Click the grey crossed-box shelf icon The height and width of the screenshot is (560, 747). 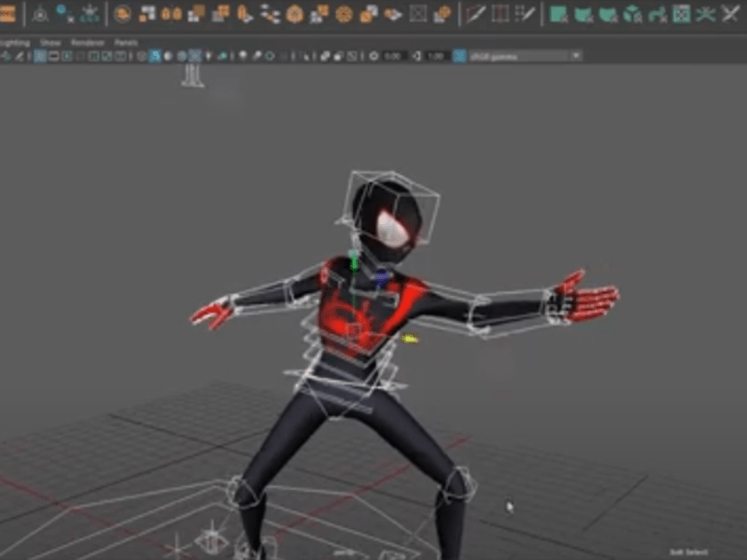[417, 14]
